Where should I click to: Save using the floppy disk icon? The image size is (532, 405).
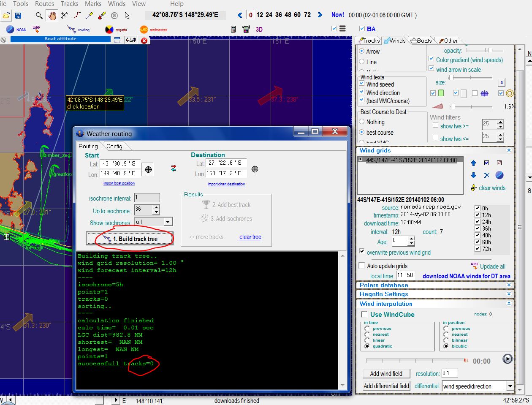pos(18,16)
